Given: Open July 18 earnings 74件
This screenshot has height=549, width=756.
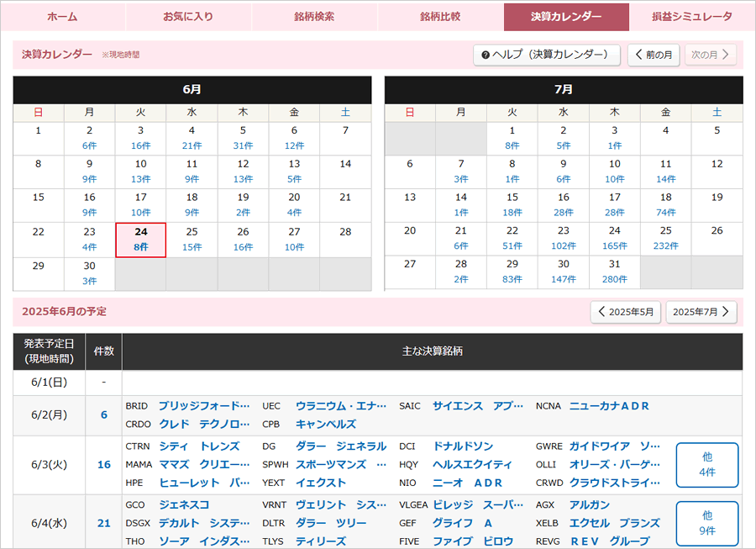Looking at the screenshot, I should 666,212.
